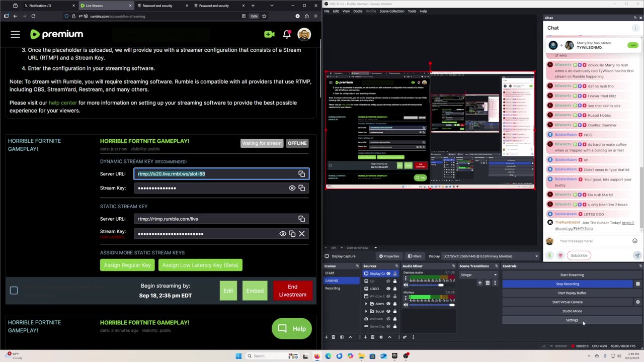Toggle visibility of LOGO source

click(x=388, y=289)
